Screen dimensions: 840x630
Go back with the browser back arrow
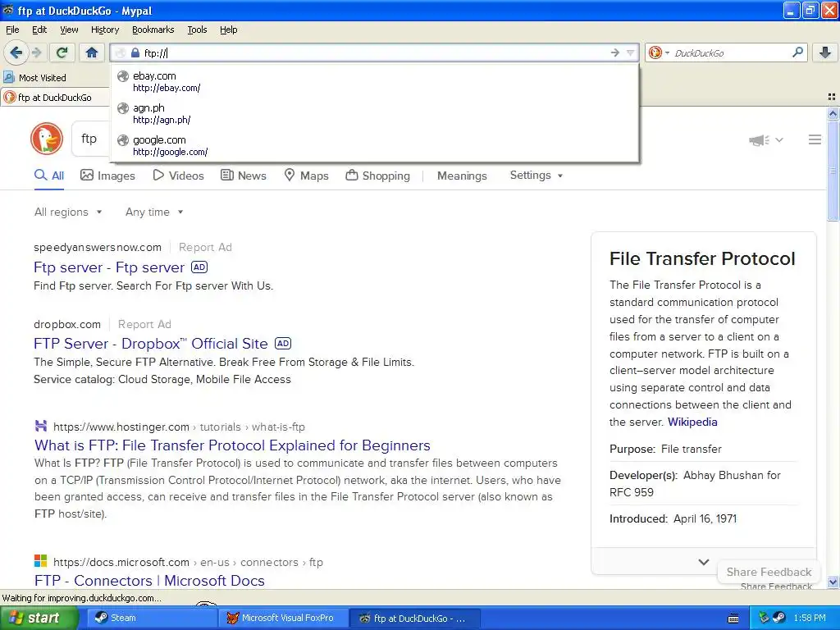16,52
